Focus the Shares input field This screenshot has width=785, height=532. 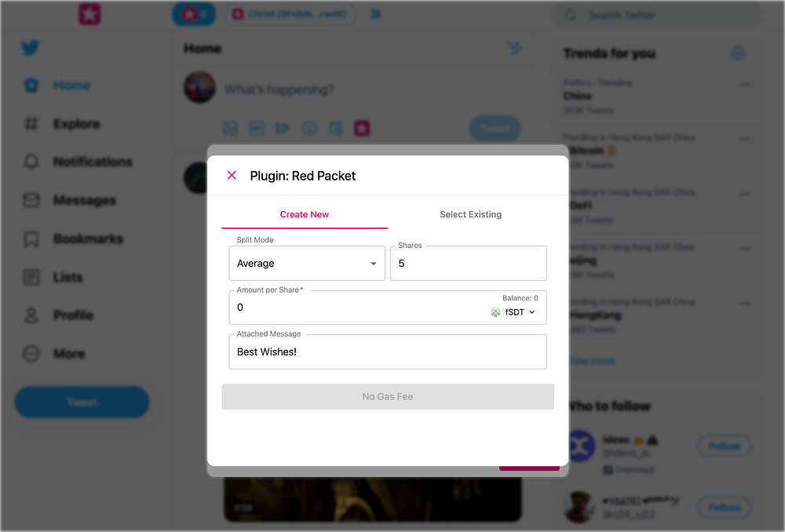[468, 263]
